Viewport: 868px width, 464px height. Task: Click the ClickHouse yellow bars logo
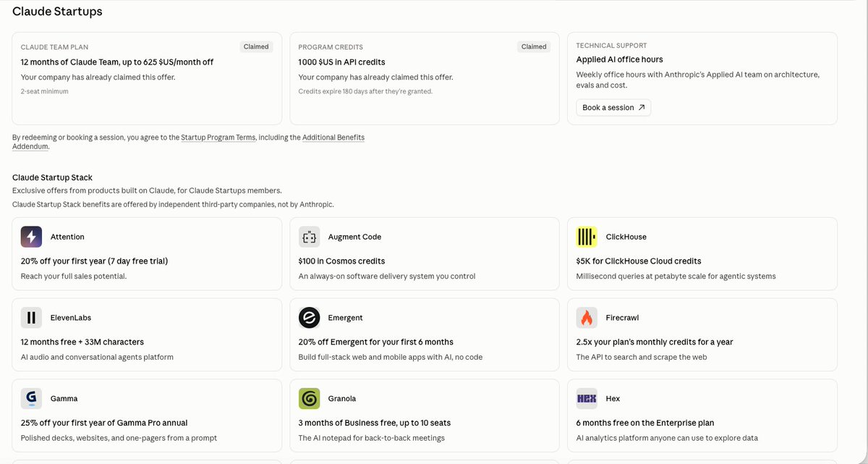(587, 237)
